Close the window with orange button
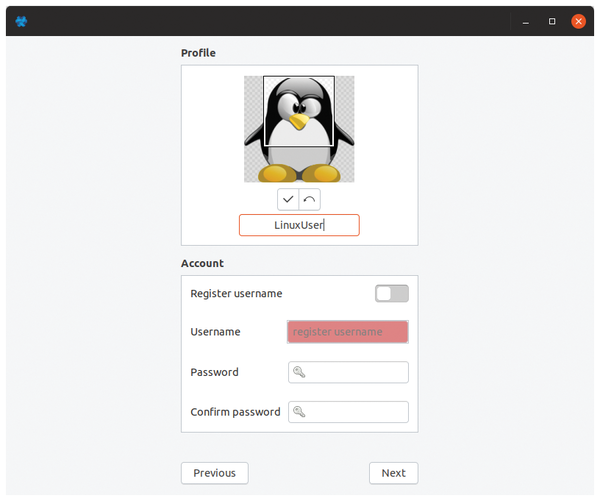 578,21
